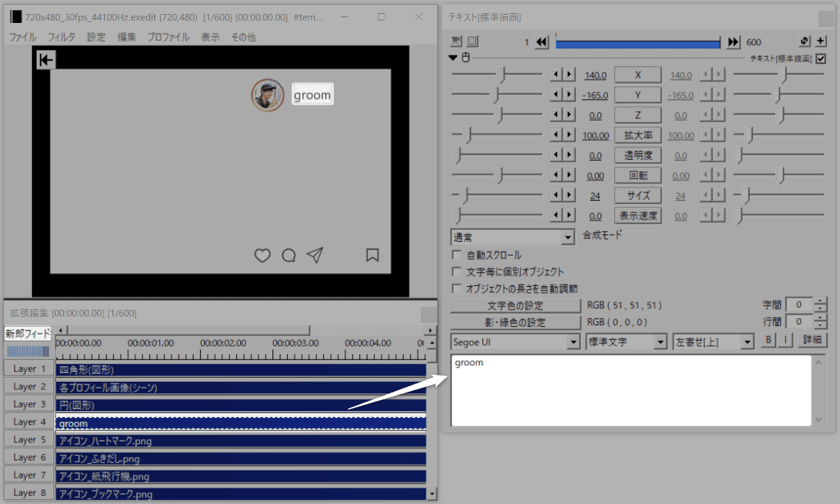Click the go-to-start arrow in preview
840x504 pixels.
[46, 59]
